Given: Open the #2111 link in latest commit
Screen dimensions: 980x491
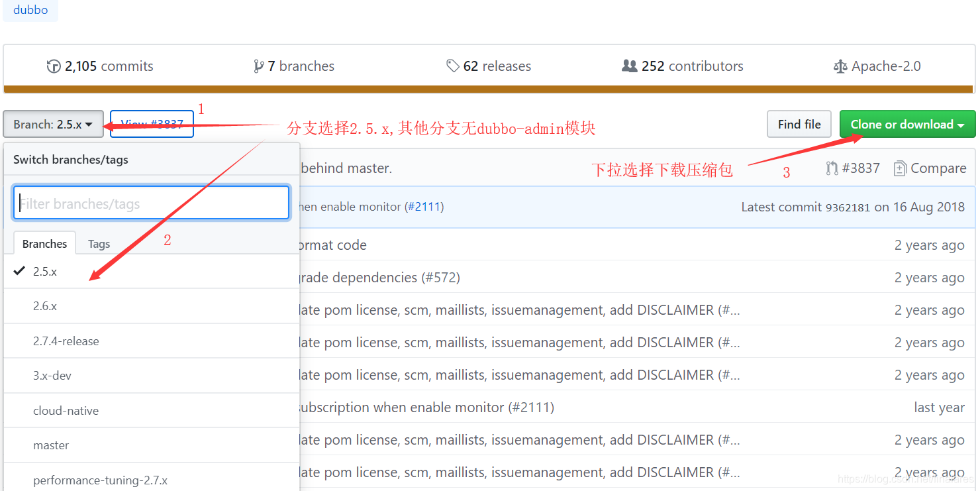Looking at the screenshot, I should point(424,207).
